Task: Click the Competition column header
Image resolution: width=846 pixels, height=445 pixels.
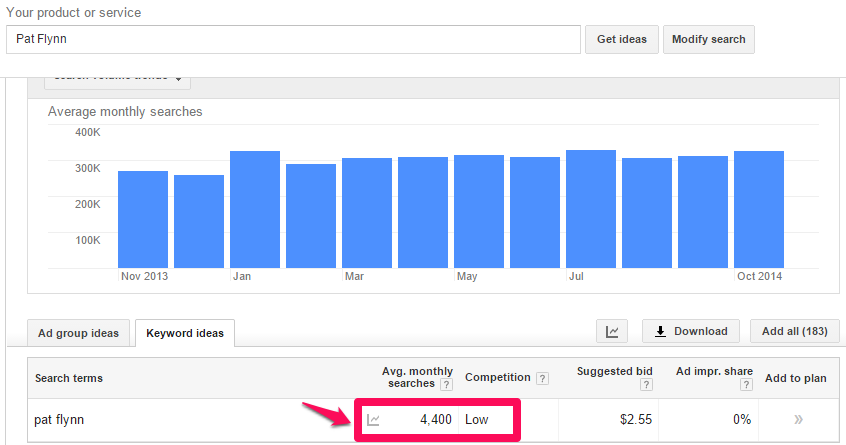Action: point(497,378)
